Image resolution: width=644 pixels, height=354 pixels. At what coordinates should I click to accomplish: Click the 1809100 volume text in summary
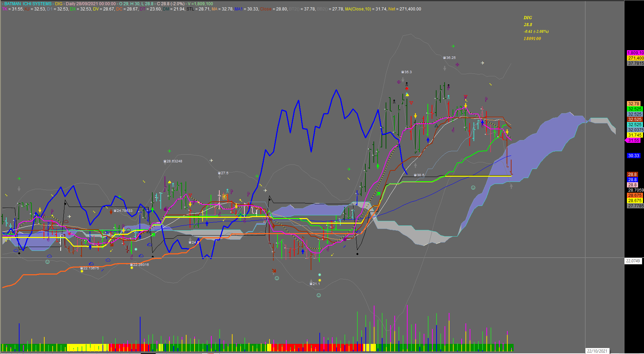[x=532, y=39]
